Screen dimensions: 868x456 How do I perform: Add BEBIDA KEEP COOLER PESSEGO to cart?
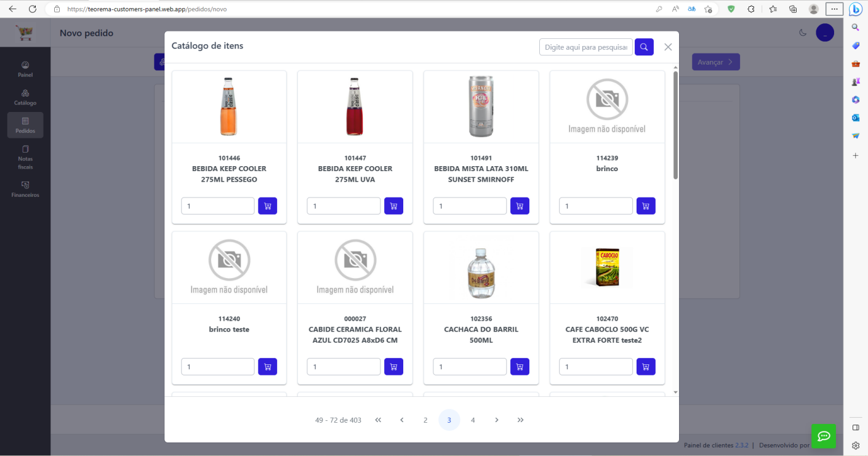pyautogui.click(x=267, y=206)
